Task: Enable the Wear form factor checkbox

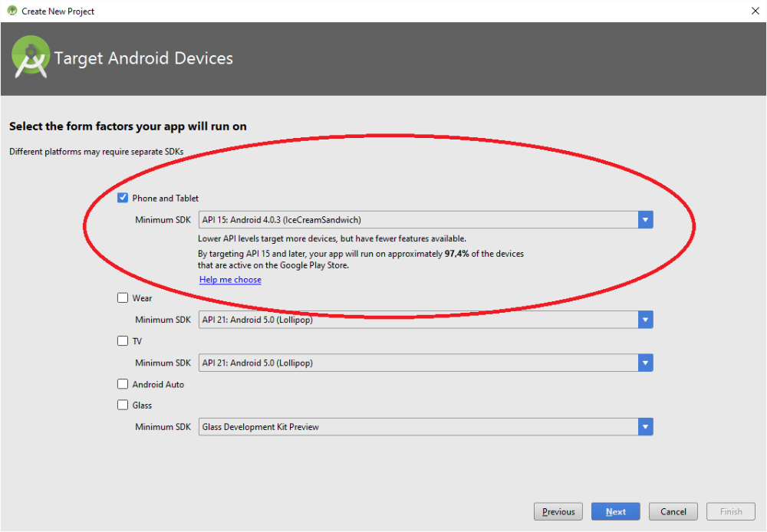Action: (x=123, y=297)
